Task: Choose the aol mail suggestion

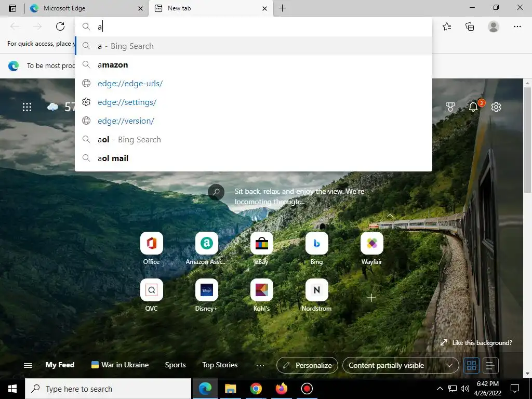Action: point(254,158)
